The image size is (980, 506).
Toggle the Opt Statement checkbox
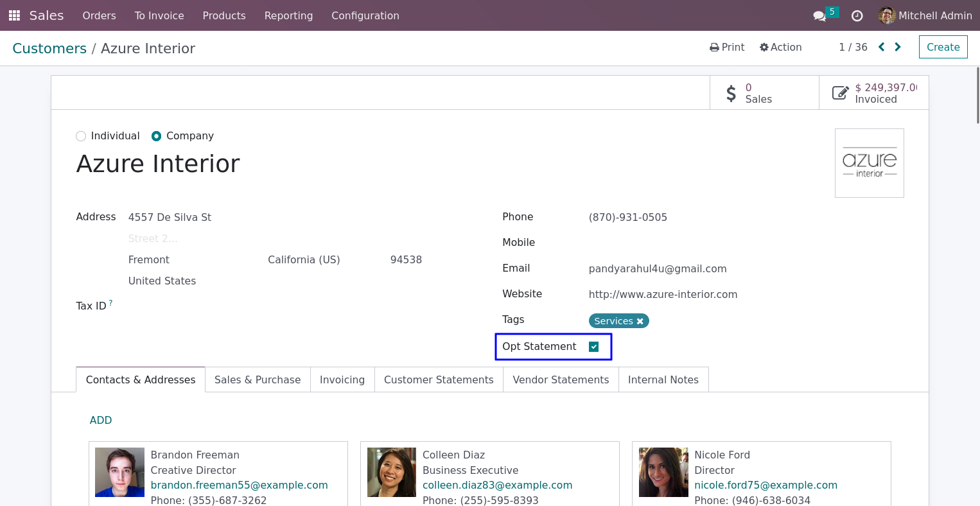594,347
